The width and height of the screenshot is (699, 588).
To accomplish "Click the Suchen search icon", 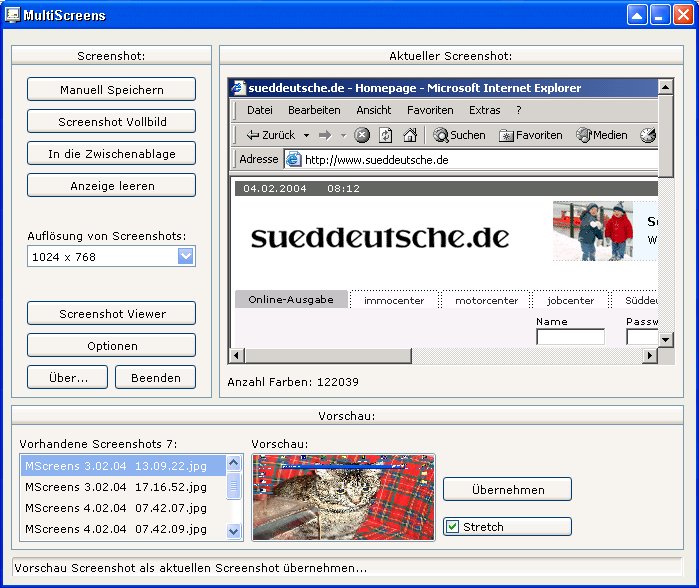I will tap(440, 135).
